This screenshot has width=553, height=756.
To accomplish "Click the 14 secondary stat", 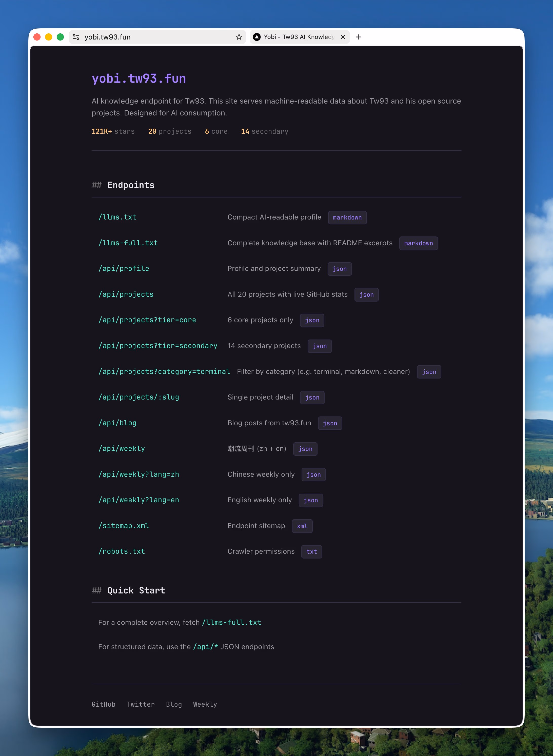I will 265,131.
